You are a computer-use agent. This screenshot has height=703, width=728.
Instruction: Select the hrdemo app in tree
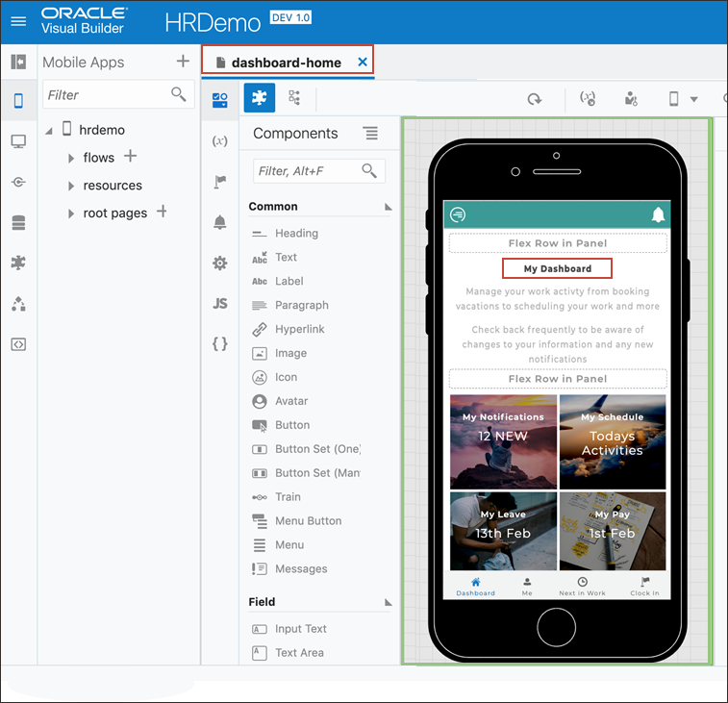click(102, 130)
